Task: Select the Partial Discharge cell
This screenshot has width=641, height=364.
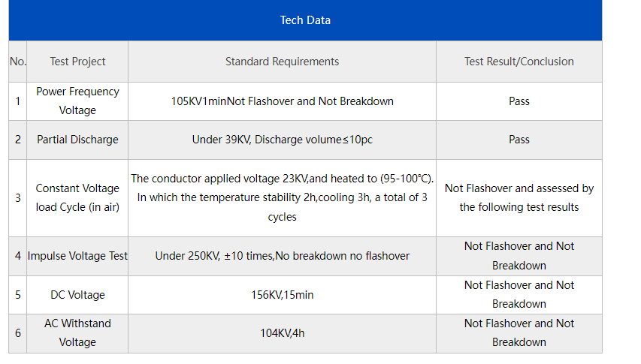Action: point(77,140)
